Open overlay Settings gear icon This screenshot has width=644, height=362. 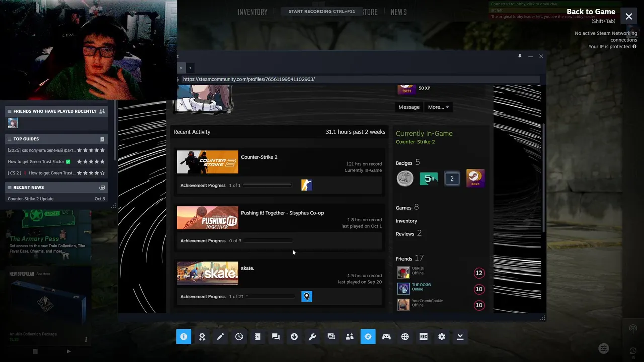(442, 337)
